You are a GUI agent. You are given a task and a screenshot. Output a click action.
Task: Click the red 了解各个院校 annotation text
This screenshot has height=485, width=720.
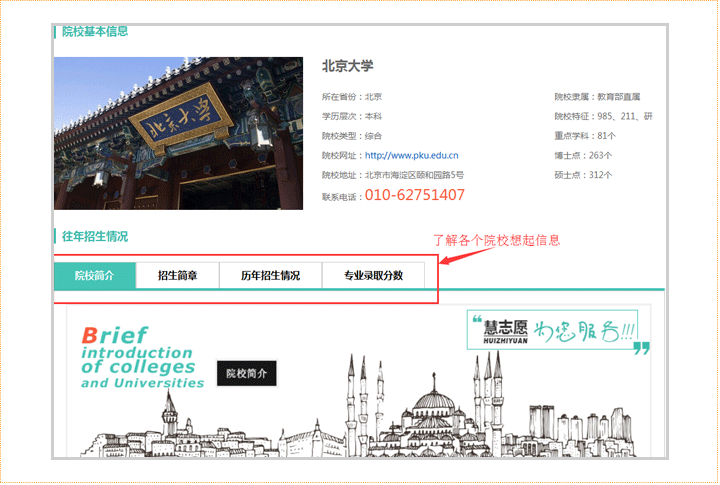coord(496,240)
